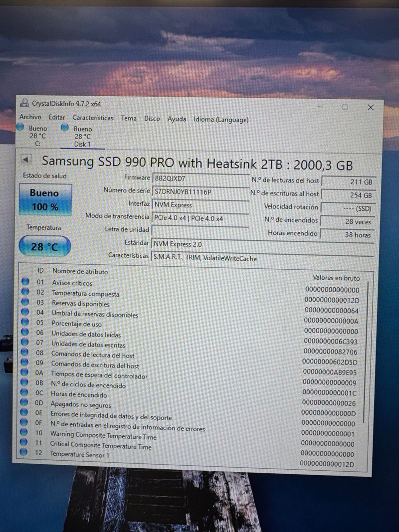Viewport: 399px width, 532px height.
Task: Minimize the CrystalDiskInfo window
Action: pos(320,107)
